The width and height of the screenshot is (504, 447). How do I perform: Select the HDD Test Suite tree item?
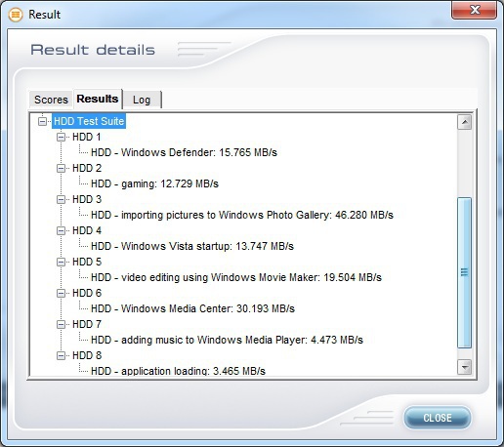pyautogui.click(x=89, y=121)
